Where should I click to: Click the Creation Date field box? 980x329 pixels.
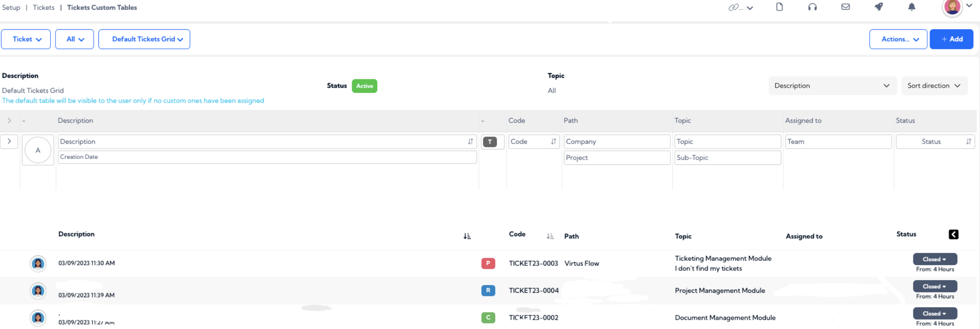pyautogui.click(x=267, y=157)
